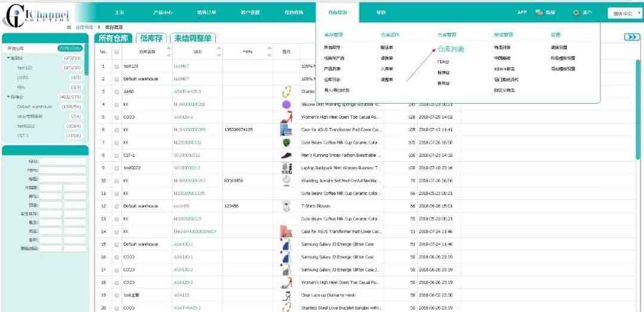Check the checkbox for row 2 Default warehouse
The width and height of the screenshot is (644, 312).
pyautogui.click(x=117, y=79)
